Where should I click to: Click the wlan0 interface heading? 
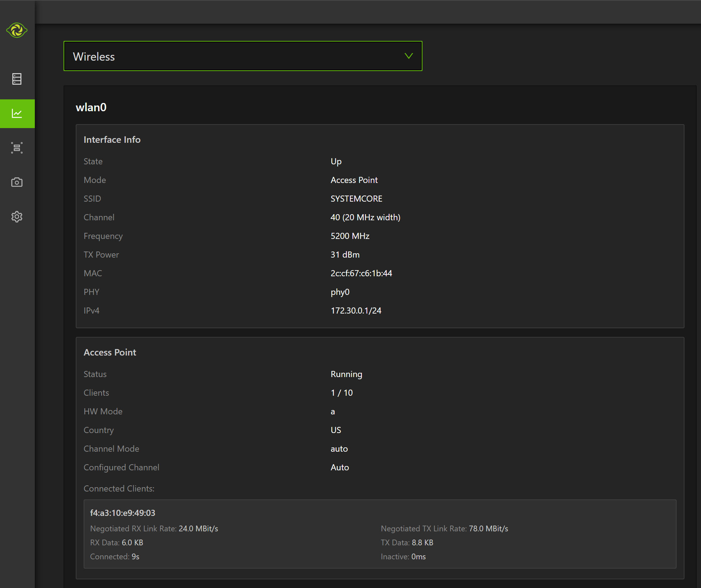[x=91, y=107]
